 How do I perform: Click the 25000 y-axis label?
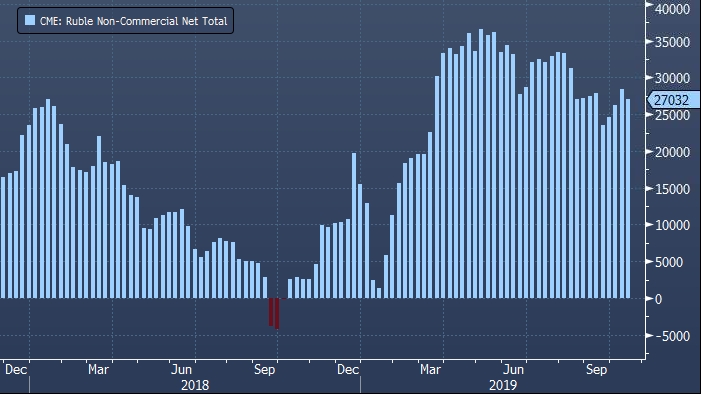672,116
